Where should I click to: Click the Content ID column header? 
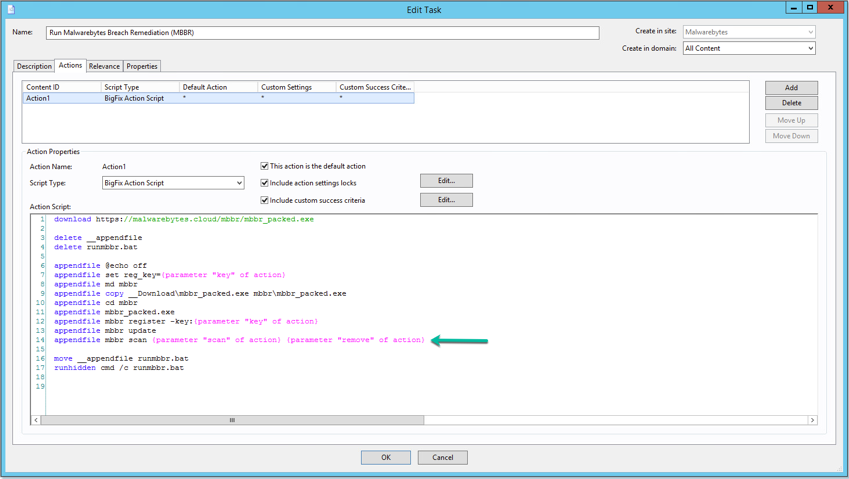click(62, 87)
